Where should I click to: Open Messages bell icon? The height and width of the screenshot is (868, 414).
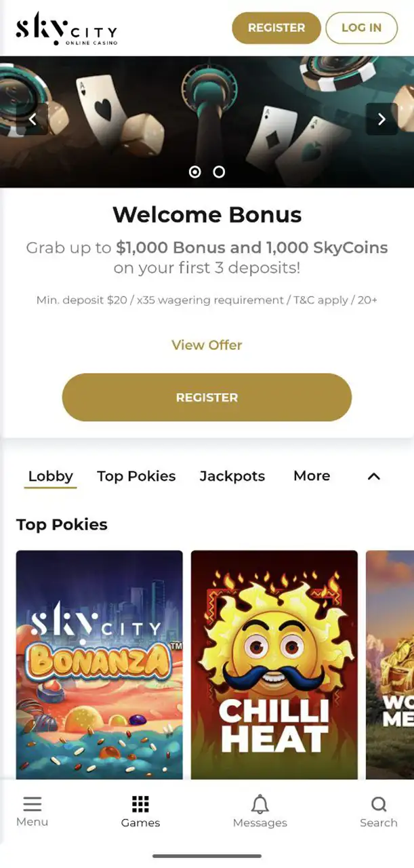click(260, 805)
